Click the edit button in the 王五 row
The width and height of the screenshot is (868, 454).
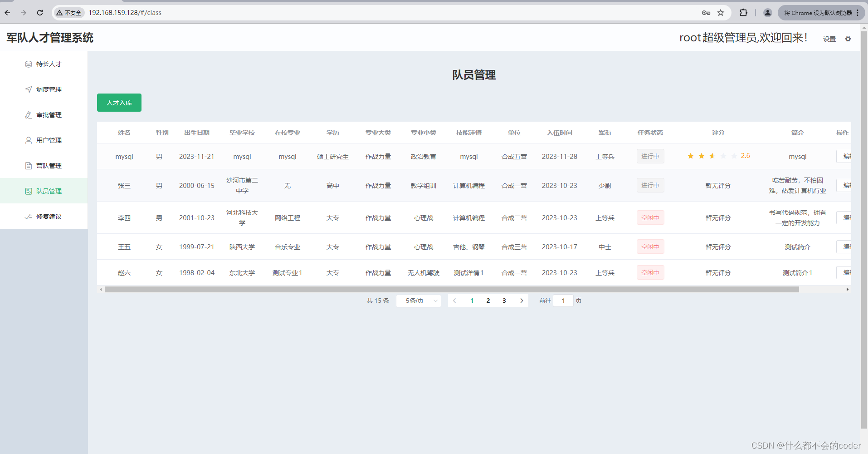pos(844,247)
